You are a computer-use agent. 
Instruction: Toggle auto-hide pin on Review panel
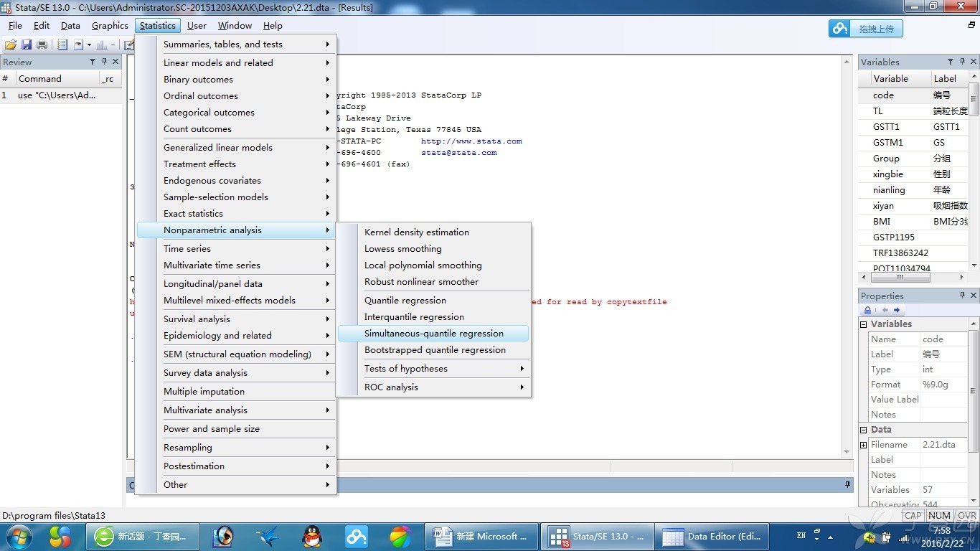pos(104,62)
